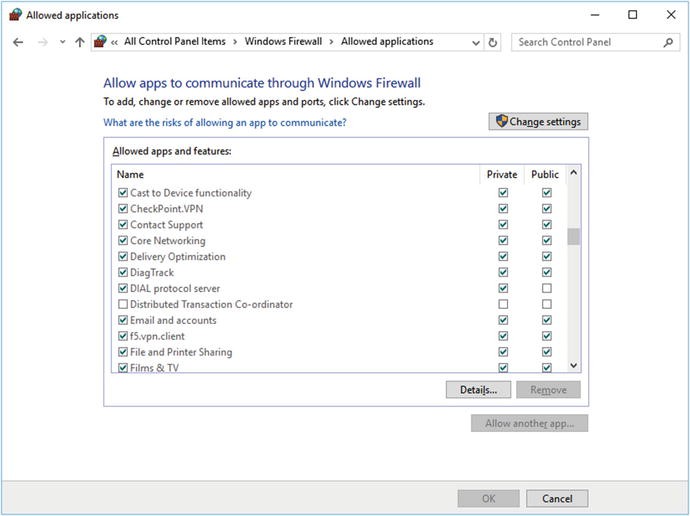The image size is (690, 516).
Task: Toggle the Contact Support name checkbox
Action: click(123, 225)
